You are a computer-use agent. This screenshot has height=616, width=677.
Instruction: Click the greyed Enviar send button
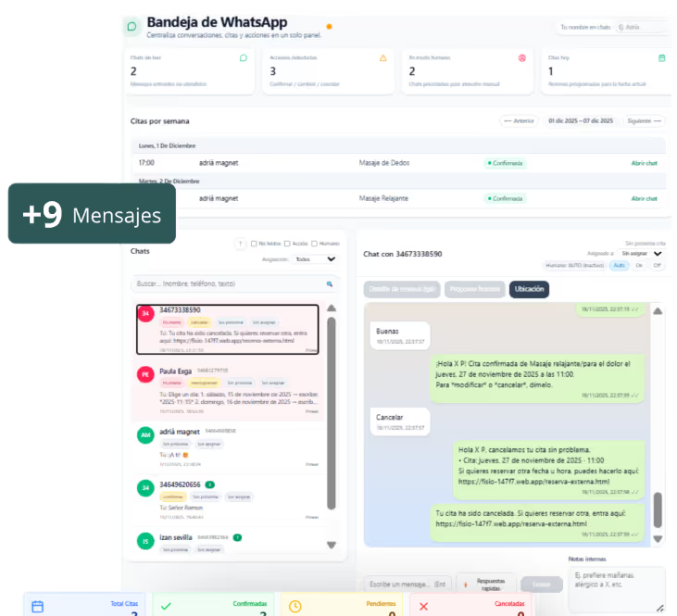tap(542, 585)
